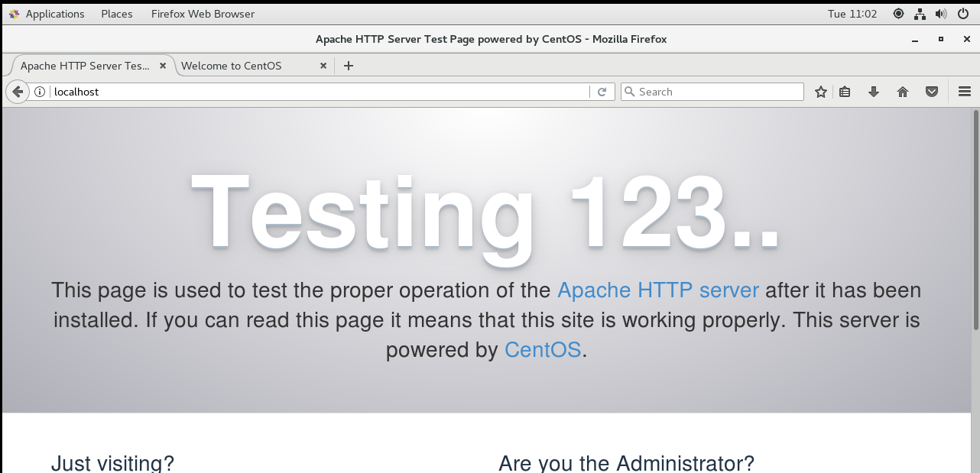Open the accessibility icon in the top panel

(x=898, y=14)
